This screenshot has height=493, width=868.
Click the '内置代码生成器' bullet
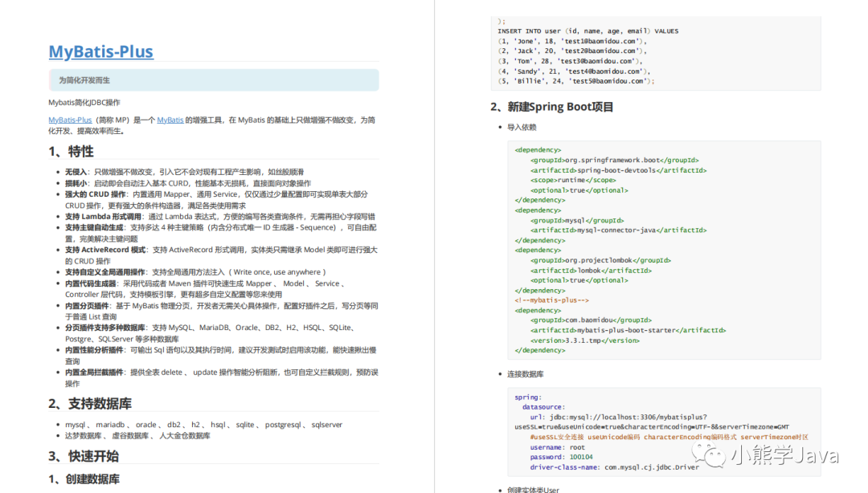pyautogui.click(x=205, y=289)
